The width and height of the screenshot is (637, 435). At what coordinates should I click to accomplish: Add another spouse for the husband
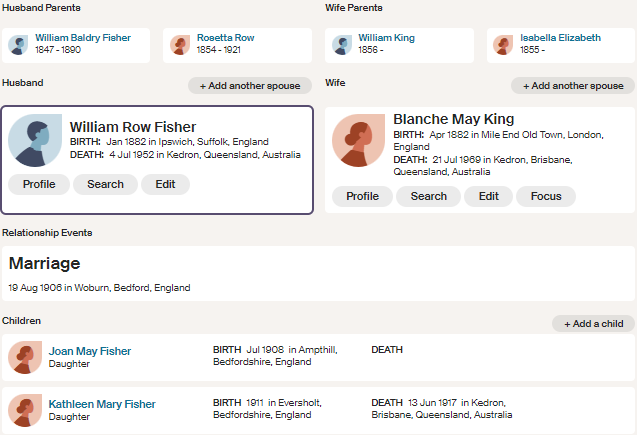click(250, 86)
